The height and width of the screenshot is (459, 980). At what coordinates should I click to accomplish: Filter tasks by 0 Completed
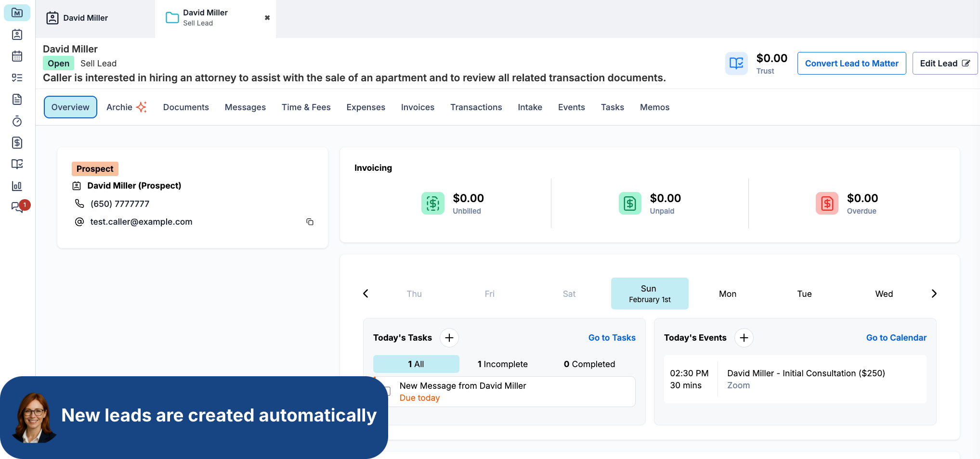(589, 364)
